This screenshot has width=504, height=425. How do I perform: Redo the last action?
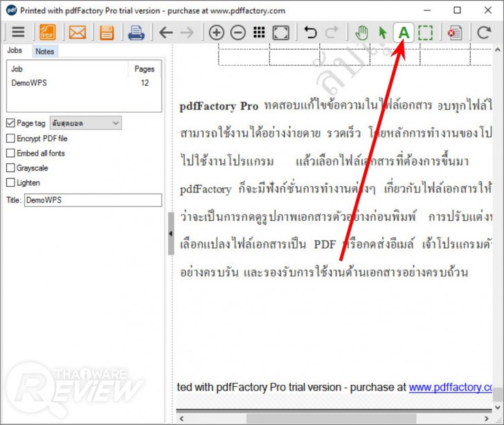point(332,32)
